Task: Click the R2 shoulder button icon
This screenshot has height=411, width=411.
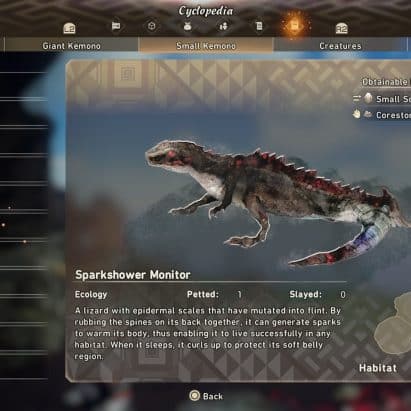Action: 342,29
